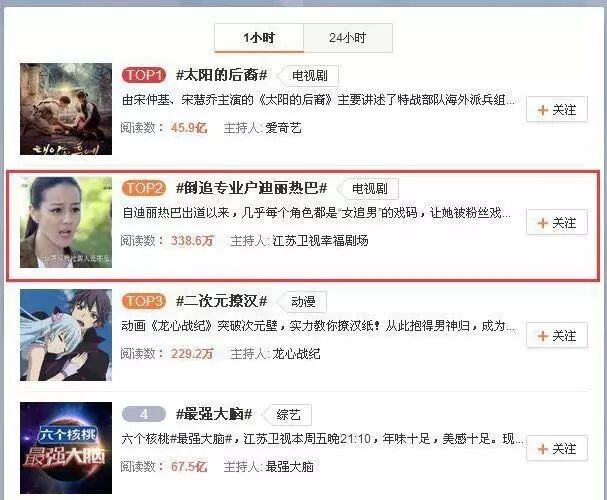The height and width of the screenshot is (500, 607).
Task: Select the 综艺 category tag
Action: (288, 415)
